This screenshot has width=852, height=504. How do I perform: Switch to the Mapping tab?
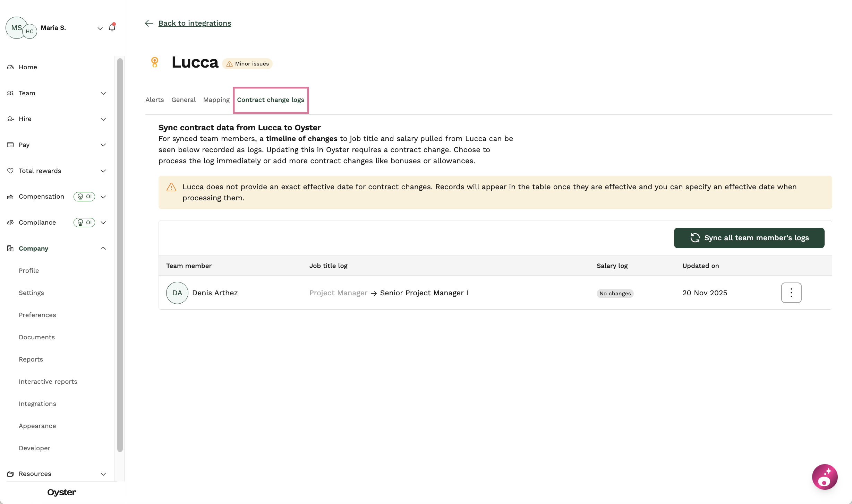click(216, 100)
